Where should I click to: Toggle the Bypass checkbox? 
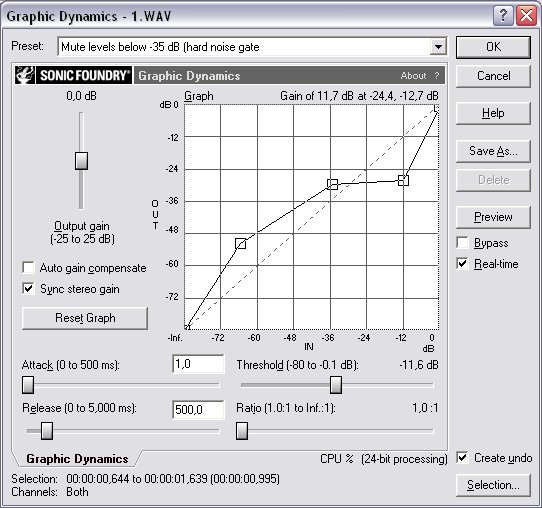point(462,243)
